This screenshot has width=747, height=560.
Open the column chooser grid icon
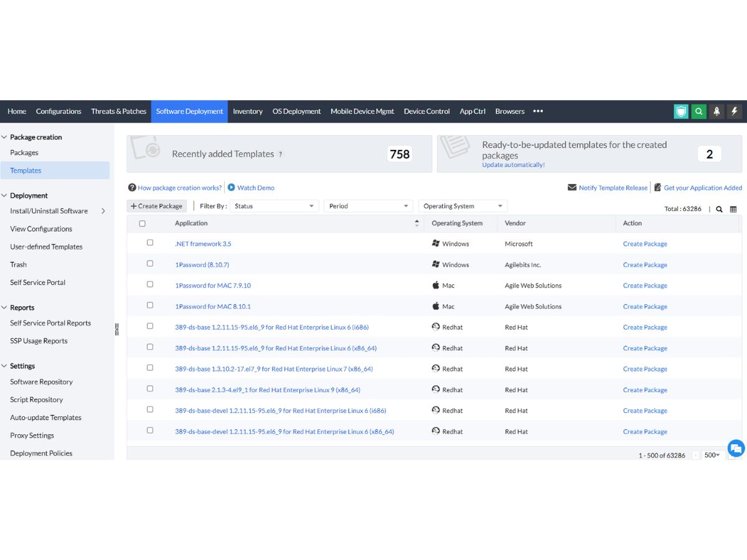[x=733, y=209]
